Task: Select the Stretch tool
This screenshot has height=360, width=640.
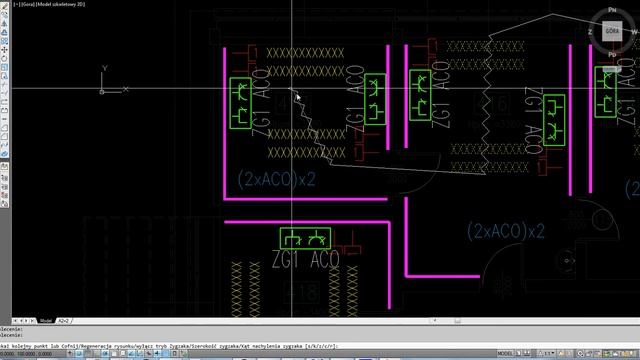Action: pyautogui.click(x=5, y=76)
